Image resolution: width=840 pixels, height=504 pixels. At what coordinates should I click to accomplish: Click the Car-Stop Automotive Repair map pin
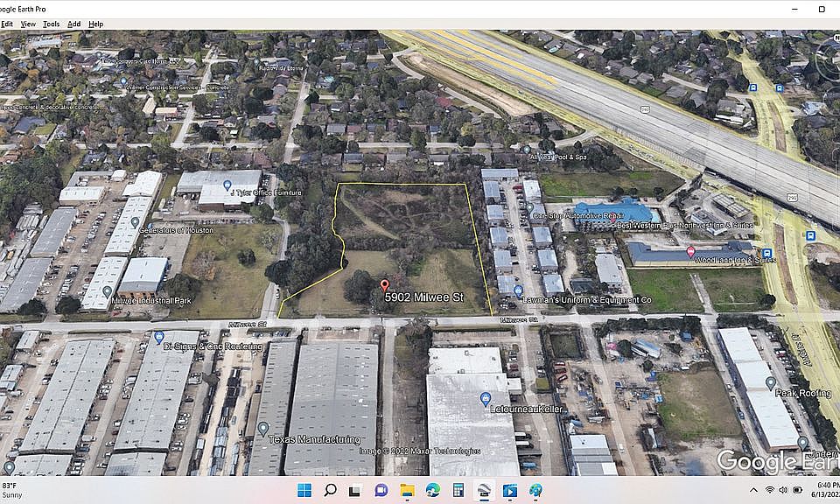pyautogui.click(x=529, y=208)
